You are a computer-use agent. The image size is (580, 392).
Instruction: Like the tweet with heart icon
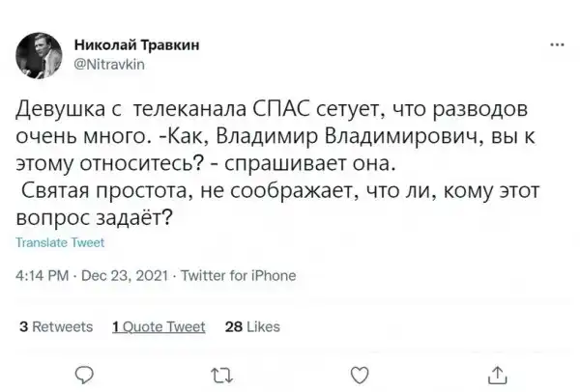click(x=360, y=376)
